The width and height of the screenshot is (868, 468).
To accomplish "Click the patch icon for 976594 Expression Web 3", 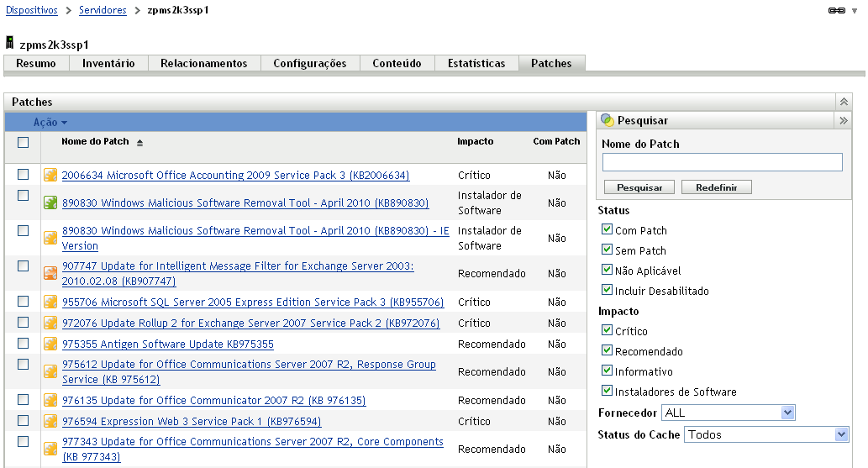I will click(50, 421).
